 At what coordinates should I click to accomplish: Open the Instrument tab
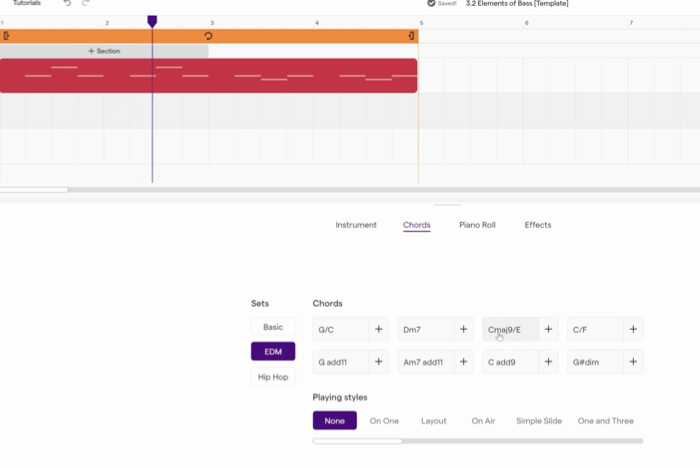pyautogui.click(x=356, y=225)
